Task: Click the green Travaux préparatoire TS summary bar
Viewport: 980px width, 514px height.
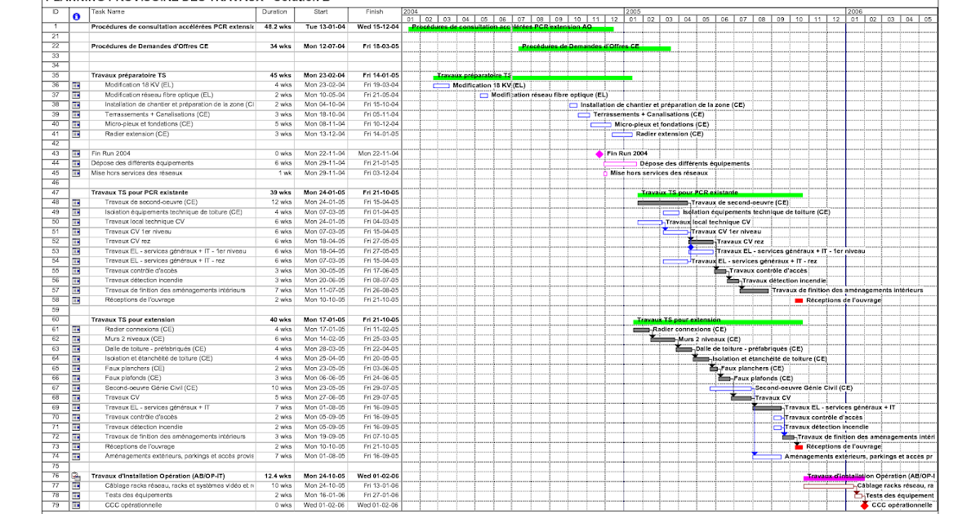Action: click(x=532, y=78)
